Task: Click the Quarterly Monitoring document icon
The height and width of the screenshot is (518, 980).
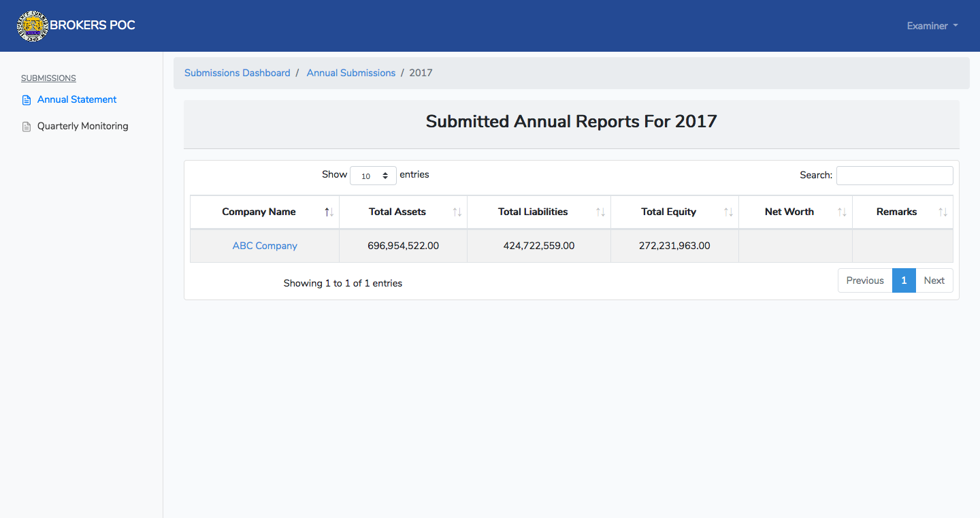Action: coord(27,127)
